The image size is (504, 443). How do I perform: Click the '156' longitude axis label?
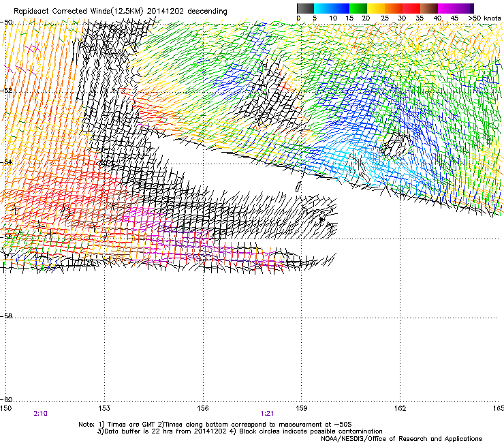(x=203, y=408)
